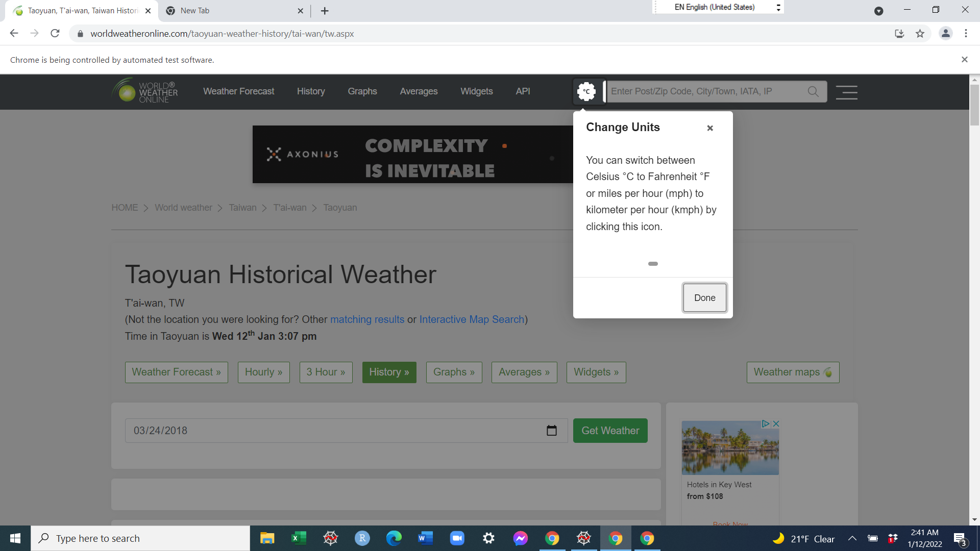The width and height of the screenshot is (980, 551).
Task: Open Word from taskbar
Action: click(425, 538)
